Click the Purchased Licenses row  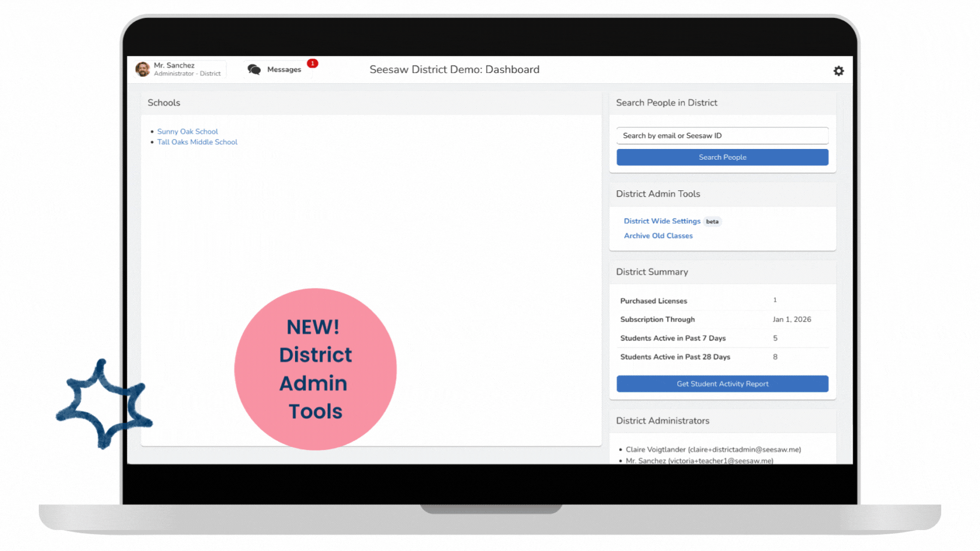tap(653, 300)
